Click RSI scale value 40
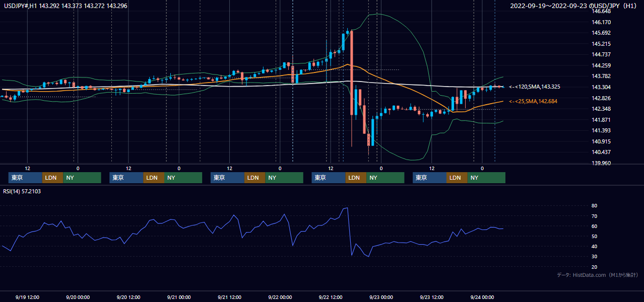 point(595,246)
